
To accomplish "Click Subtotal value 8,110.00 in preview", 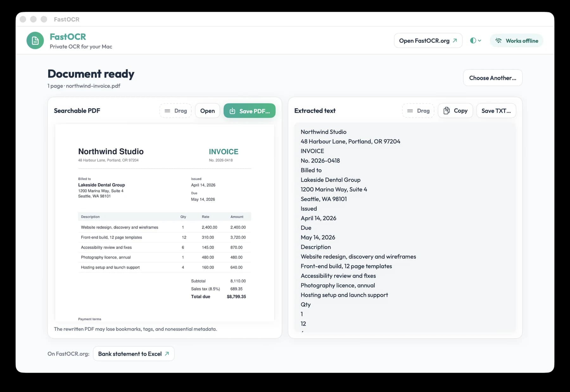I will click(x=238, y=281).
